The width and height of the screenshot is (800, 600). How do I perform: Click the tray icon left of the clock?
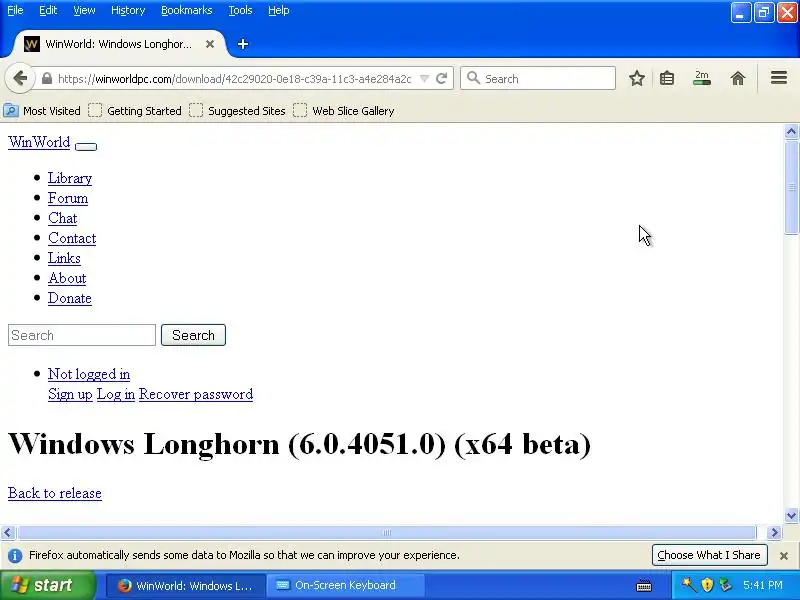tap(725, 585)
